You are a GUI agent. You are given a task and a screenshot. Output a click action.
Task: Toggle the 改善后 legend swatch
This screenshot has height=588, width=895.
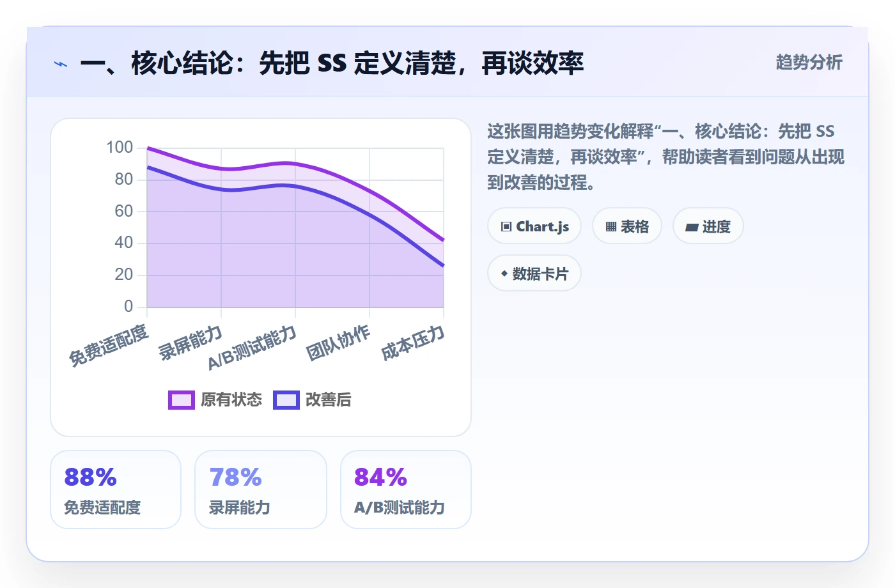click(286, 400)
